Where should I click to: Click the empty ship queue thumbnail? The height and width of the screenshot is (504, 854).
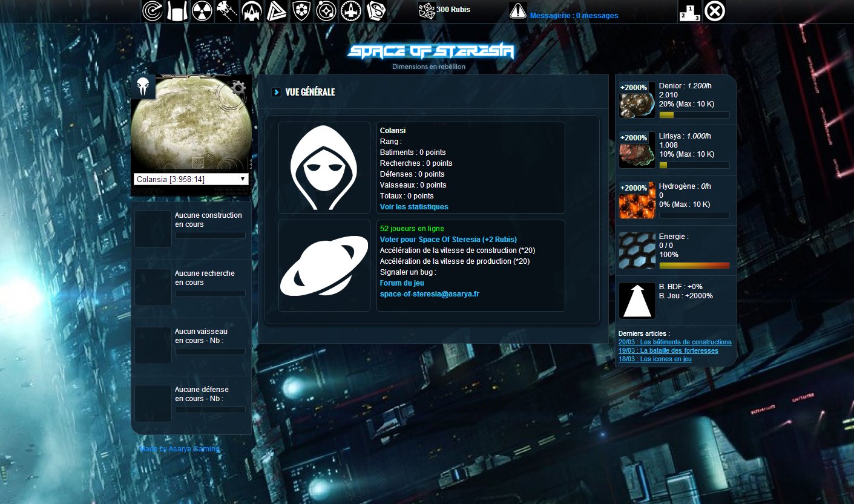pos(153,345)
